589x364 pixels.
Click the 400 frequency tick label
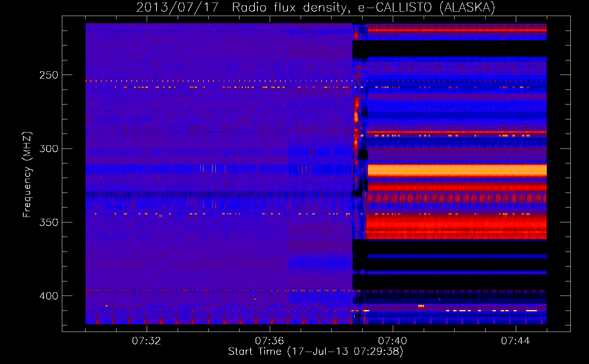(49, 296)
